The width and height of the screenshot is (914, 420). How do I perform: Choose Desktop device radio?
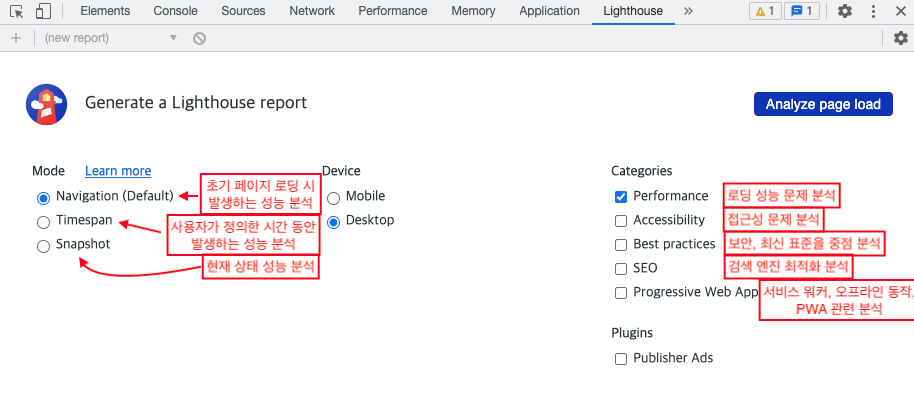pos(333,222)
